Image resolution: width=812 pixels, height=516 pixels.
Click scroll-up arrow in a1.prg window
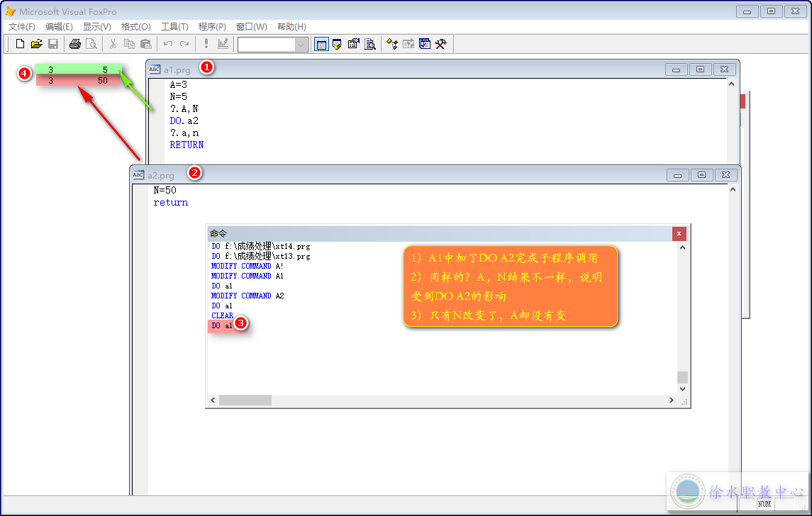tap(731, 84)
